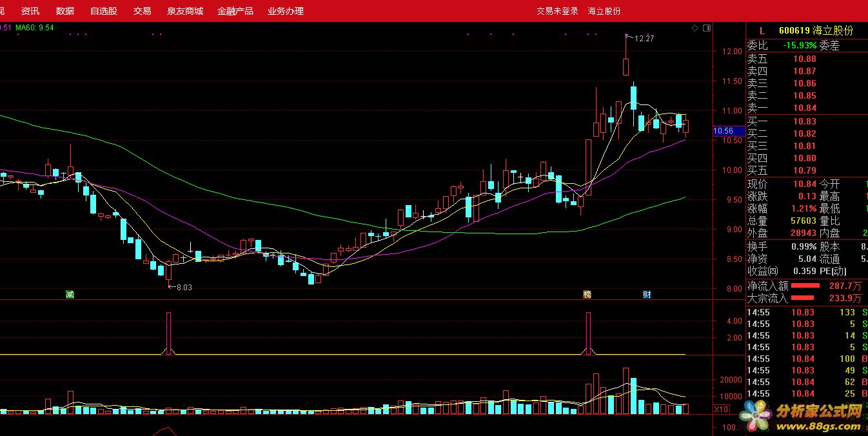Click 海立股份 in the top title bar
868x436 pixels.
point(604,11)
